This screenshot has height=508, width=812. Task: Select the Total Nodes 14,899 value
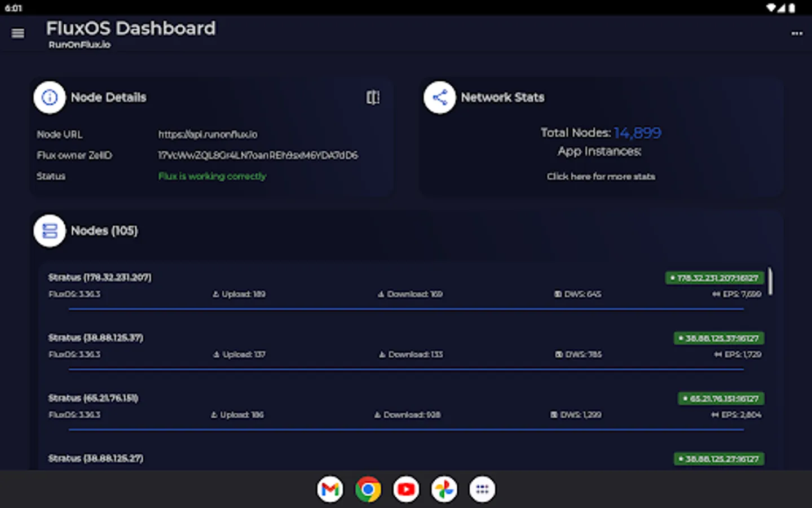point(638,133)
